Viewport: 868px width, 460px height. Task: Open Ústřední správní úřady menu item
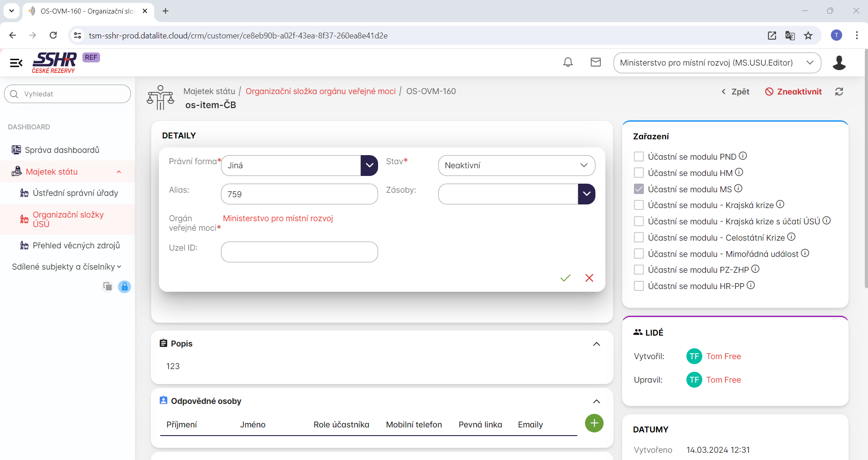[75, 193]
